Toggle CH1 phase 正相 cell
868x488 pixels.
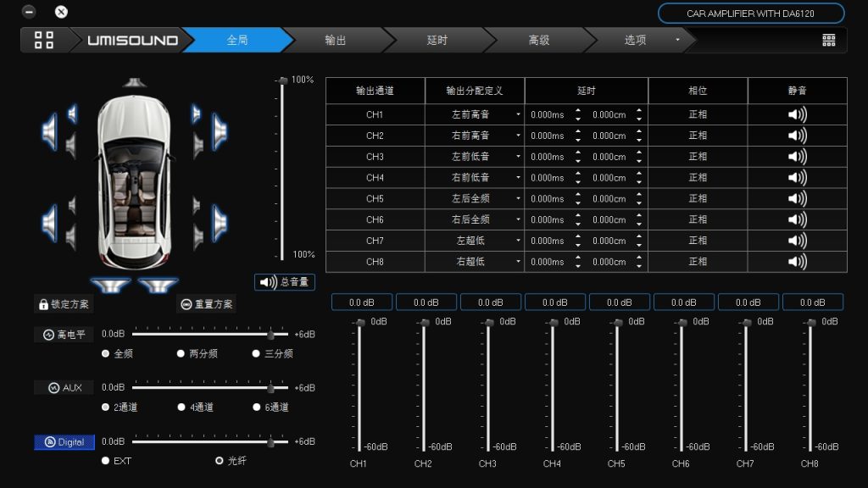point(698,114)
